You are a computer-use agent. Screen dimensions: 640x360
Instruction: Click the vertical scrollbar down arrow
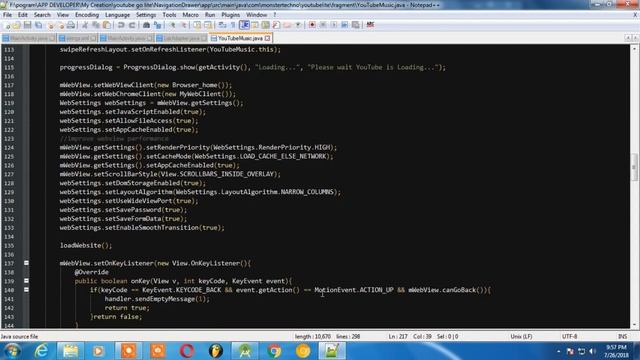point(634,325)
